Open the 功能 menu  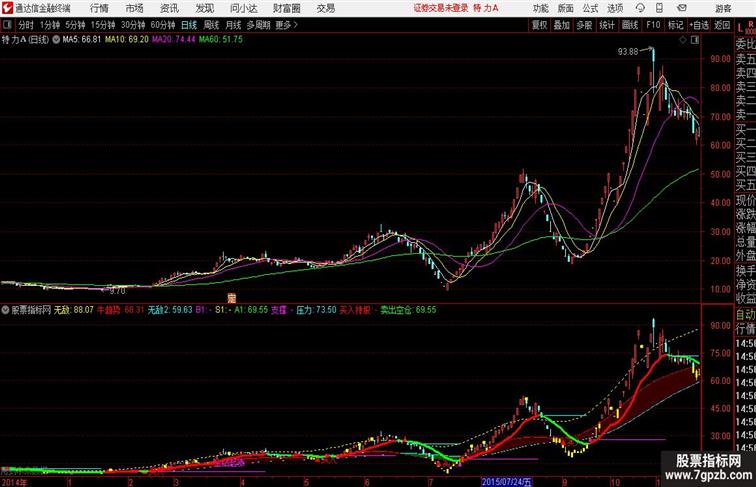pos(540,8)
